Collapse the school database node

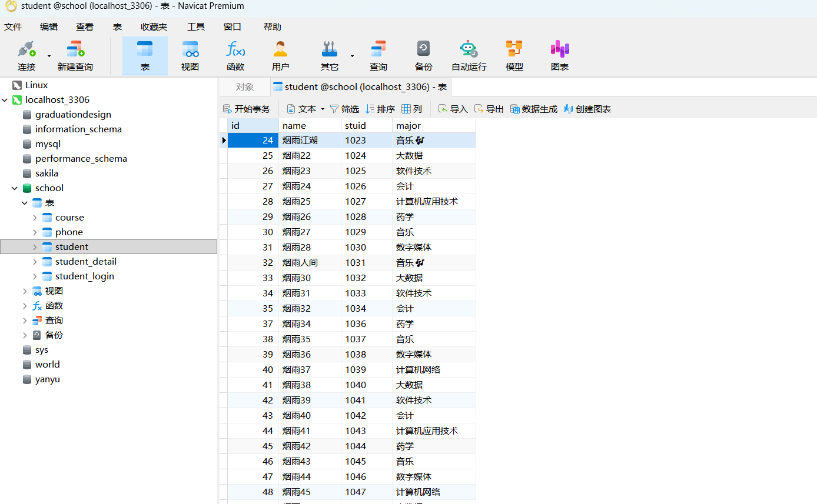point(15,188)
